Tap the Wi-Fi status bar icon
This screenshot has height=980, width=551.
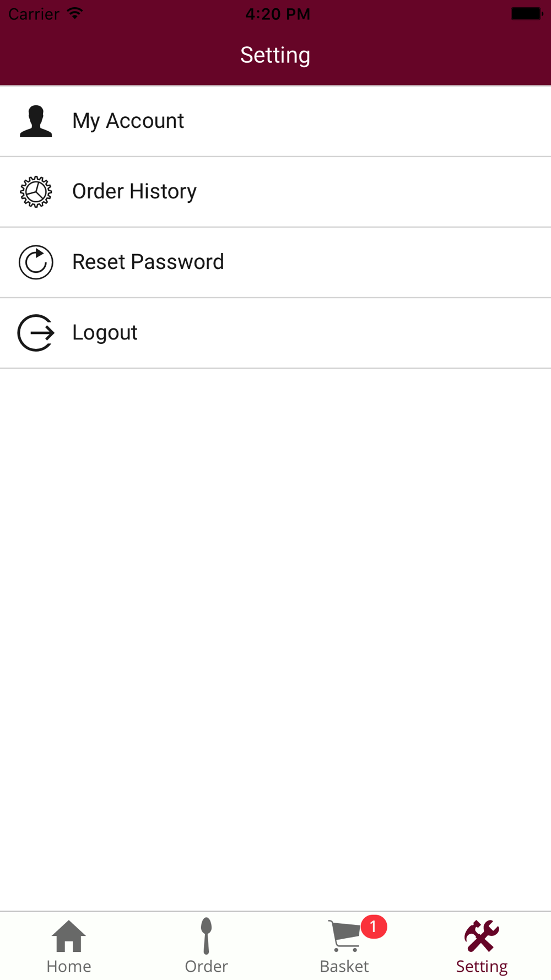tap(75, 13)
